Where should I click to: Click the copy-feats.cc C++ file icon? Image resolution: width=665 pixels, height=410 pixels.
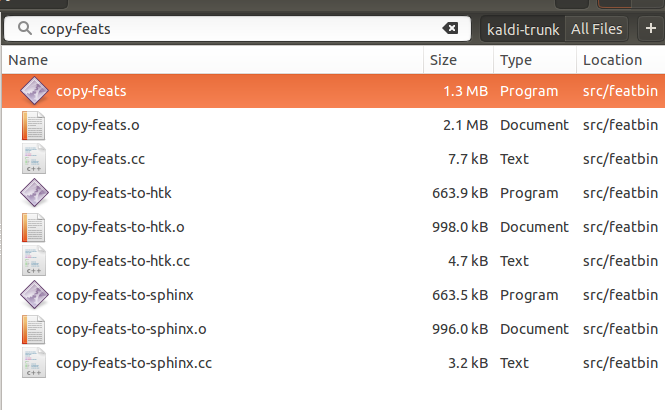(x=34, y=159)
